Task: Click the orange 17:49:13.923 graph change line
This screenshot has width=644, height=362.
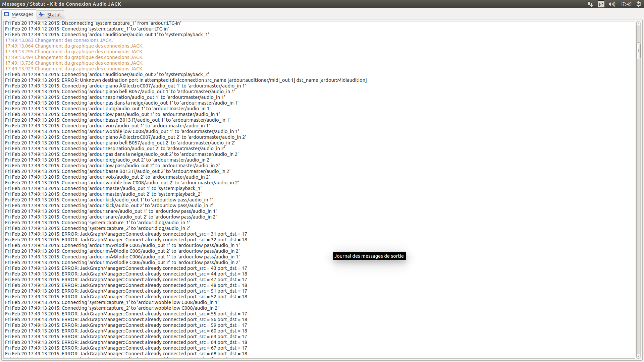Action: coord(74,69)
